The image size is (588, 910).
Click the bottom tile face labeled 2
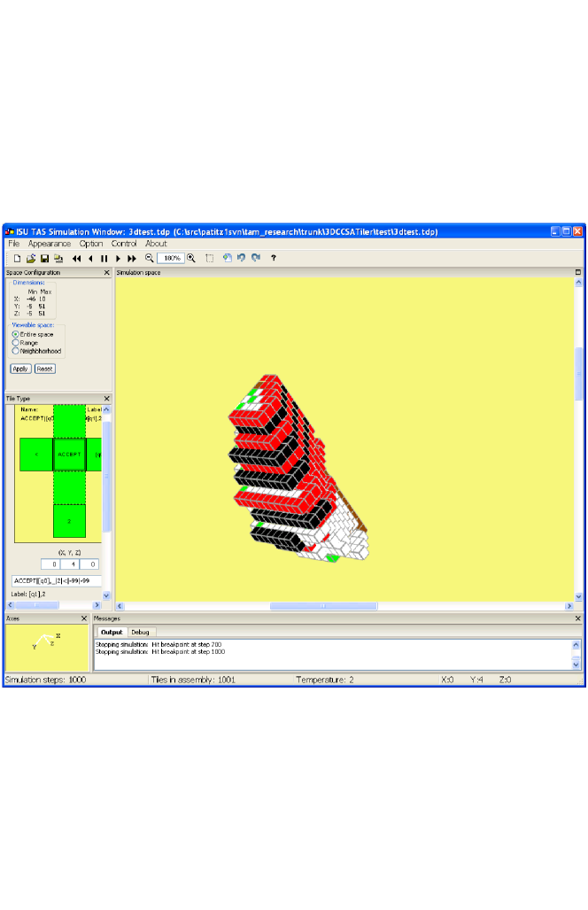click(x=69, y=521)
